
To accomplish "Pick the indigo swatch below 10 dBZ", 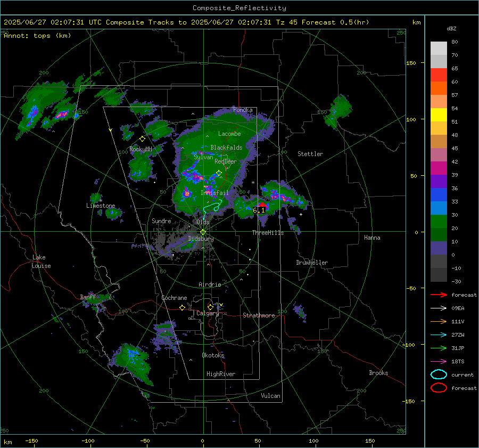I will pos(439,248).
